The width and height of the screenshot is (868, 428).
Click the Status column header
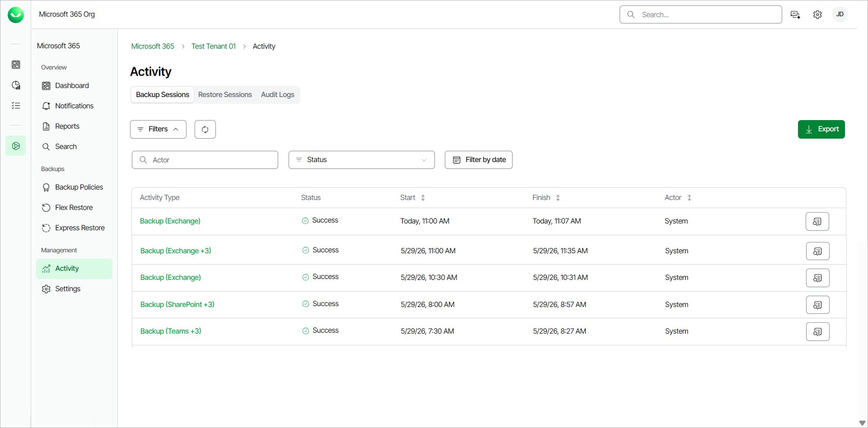tap(311, 198)
